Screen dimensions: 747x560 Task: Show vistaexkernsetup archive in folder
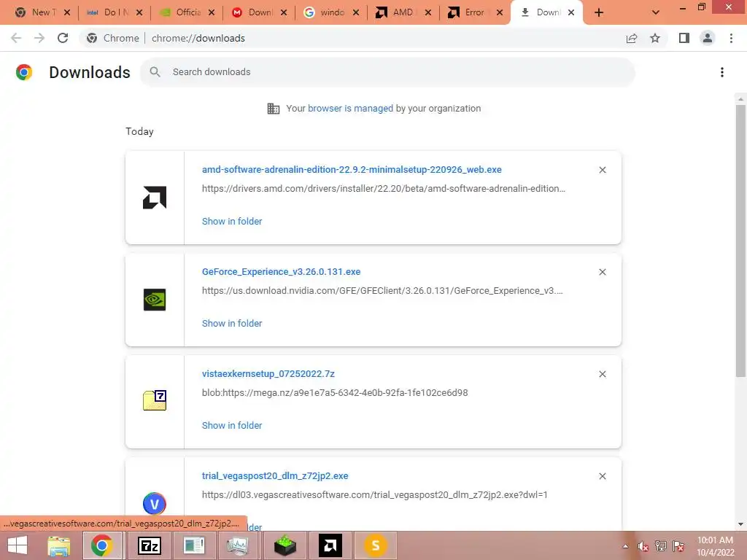click(232, 425)
